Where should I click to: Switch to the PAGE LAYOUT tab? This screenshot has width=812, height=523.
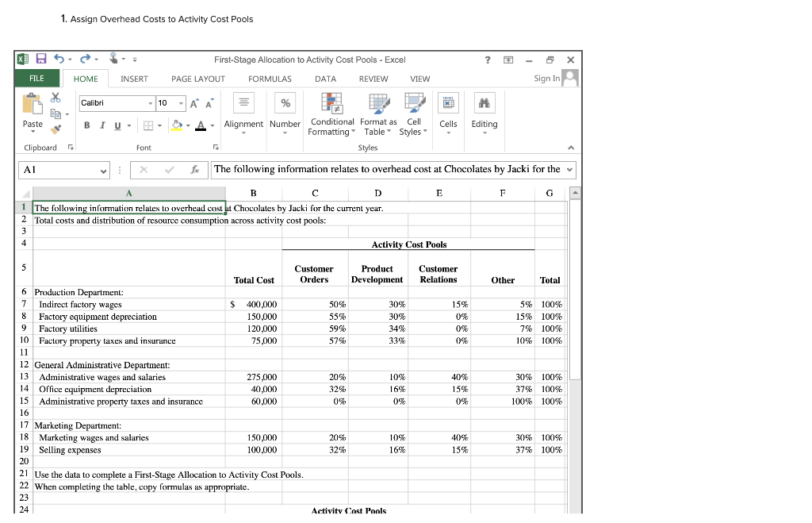[x=197, y=79]
